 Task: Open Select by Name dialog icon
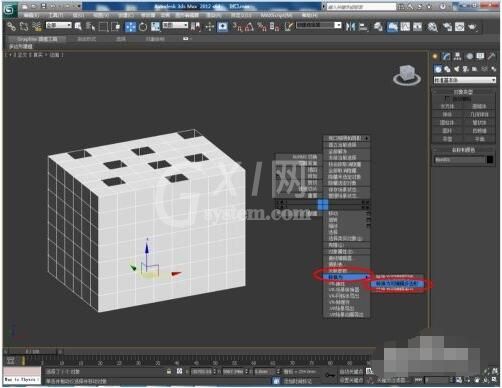(x=90, y=26)
